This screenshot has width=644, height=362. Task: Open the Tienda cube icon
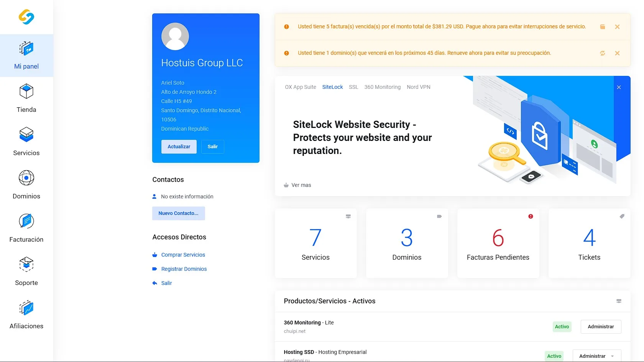(x=26, y=92)
